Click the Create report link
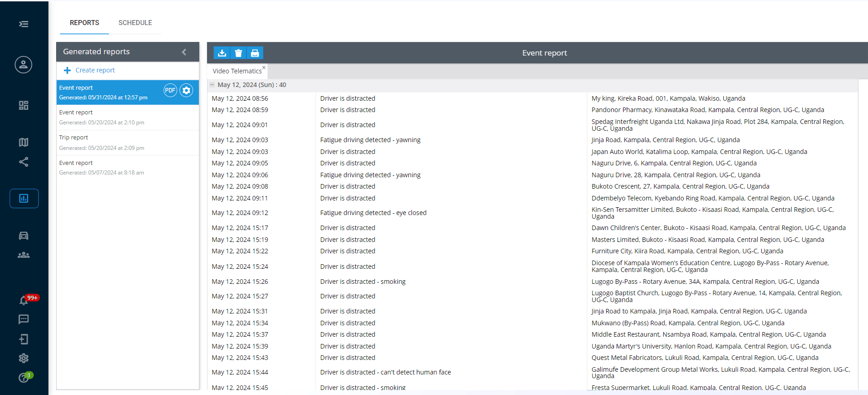This screenshot has width=868, height=395. tap(95, 70)
